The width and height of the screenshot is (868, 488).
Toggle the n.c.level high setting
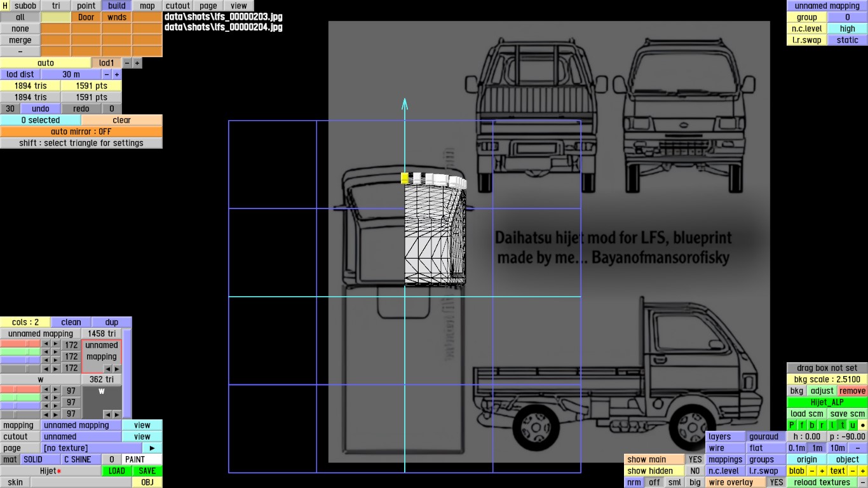tap(848, 29)
